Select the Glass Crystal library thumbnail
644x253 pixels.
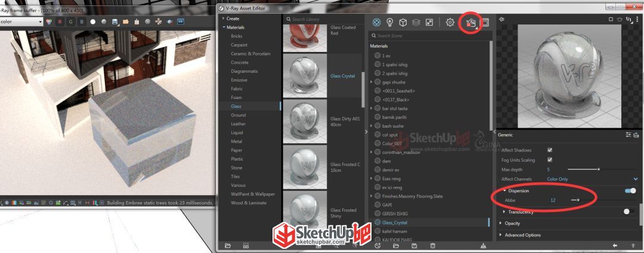point(305,76)
